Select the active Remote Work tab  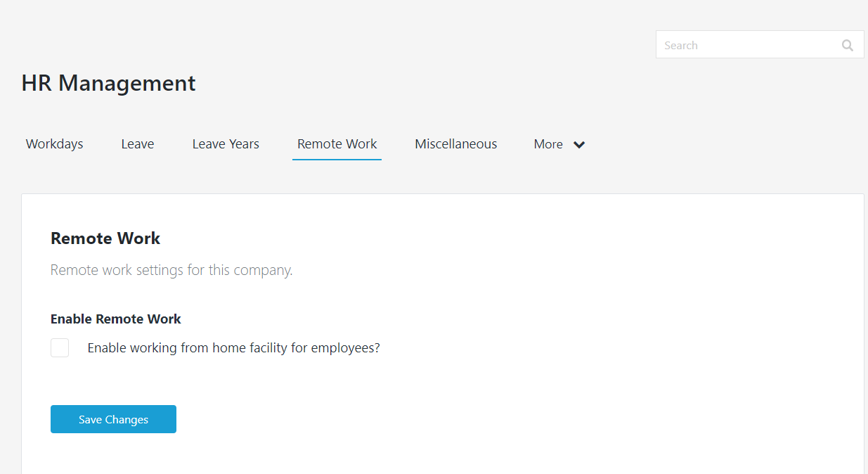click(337, 143)
